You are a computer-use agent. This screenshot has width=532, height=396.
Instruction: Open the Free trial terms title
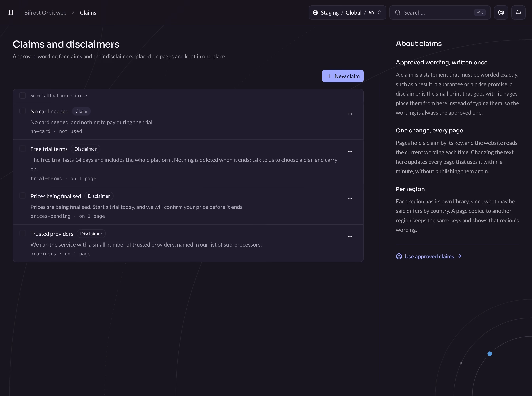tap(49, 149)
